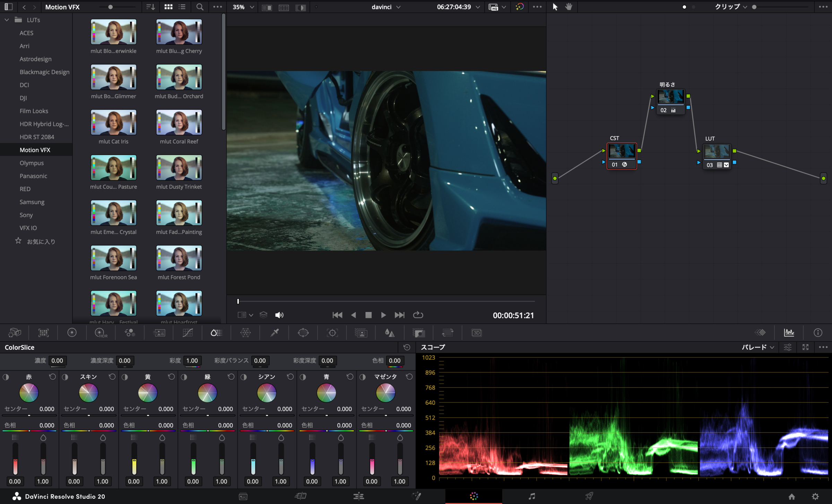Reset all ColorSlice adjustments

[407, 347]
